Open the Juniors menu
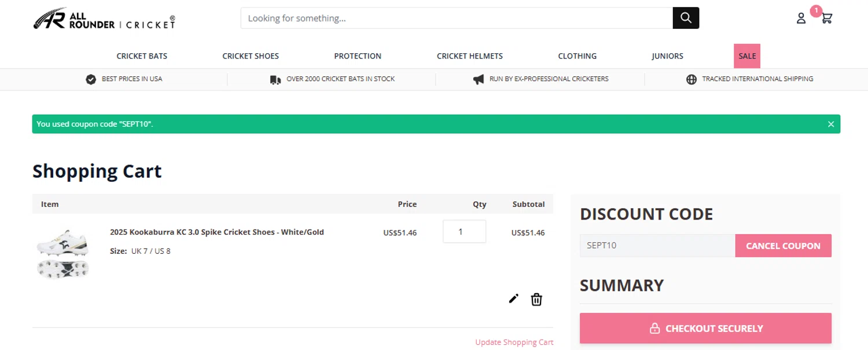The image size is (868, 350). pos(667,56)
